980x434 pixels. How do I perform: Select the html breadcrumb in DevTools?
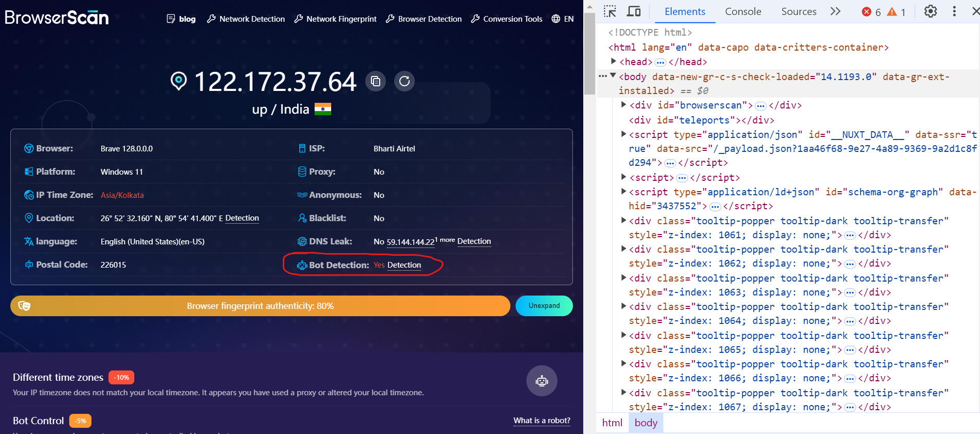(612, 423)
